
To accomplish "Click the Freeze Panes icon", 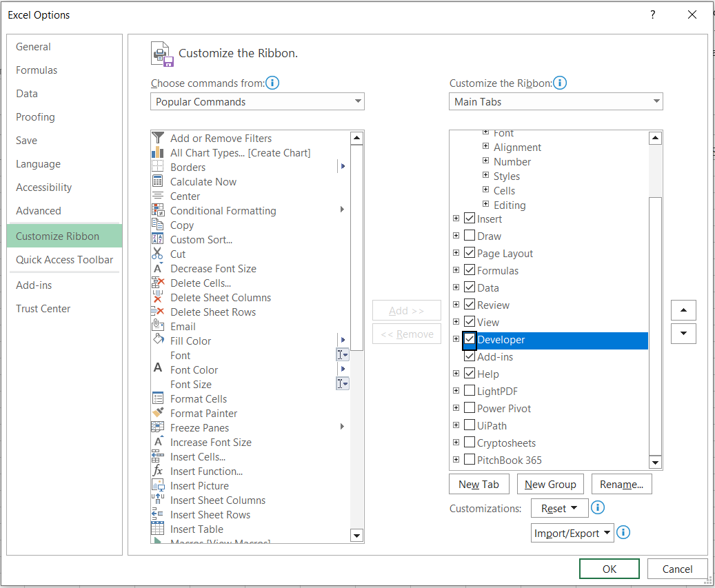I will [x=158, y=427].
